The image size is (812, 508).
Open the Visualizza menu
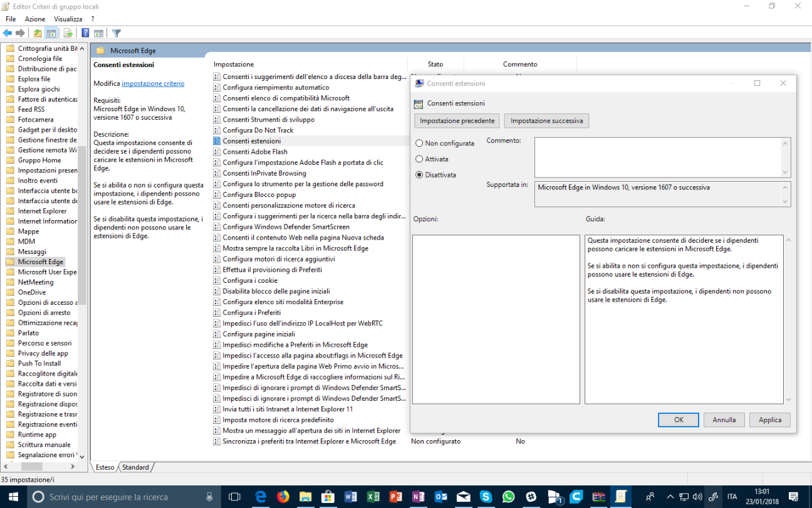coord(68,19)
